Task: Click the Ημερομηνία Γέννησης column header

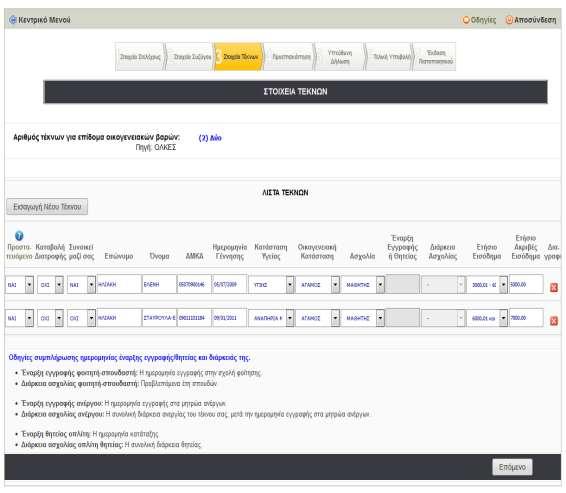Action: point(230,252)
